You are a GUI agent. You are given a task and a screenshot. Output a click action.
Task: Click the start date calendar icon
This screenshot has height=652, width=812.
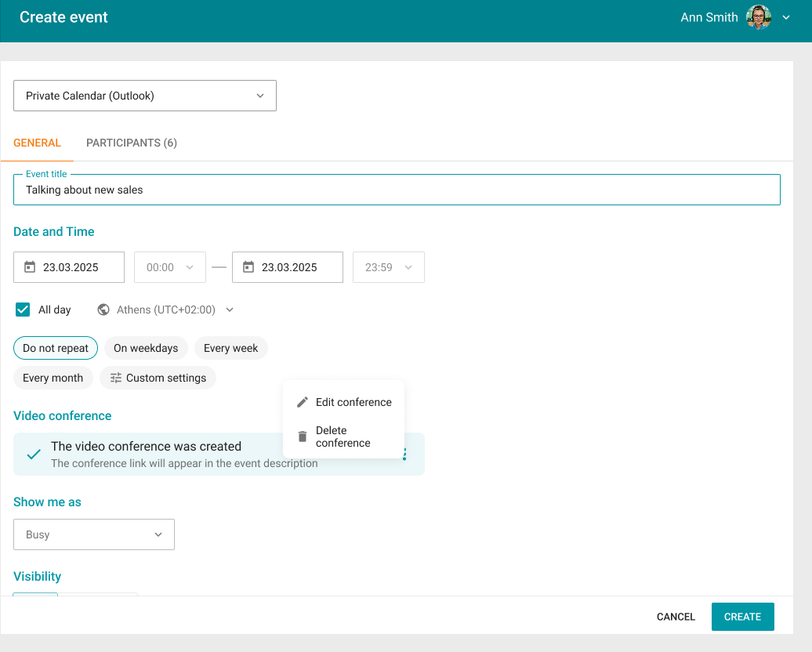coord(30,267)
